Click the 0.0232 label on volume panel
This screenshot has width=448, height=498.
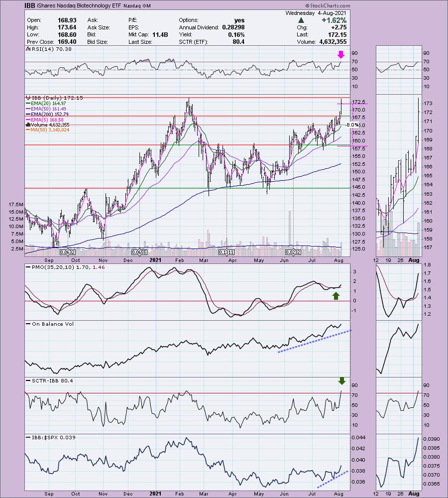[x=293, y=252]
